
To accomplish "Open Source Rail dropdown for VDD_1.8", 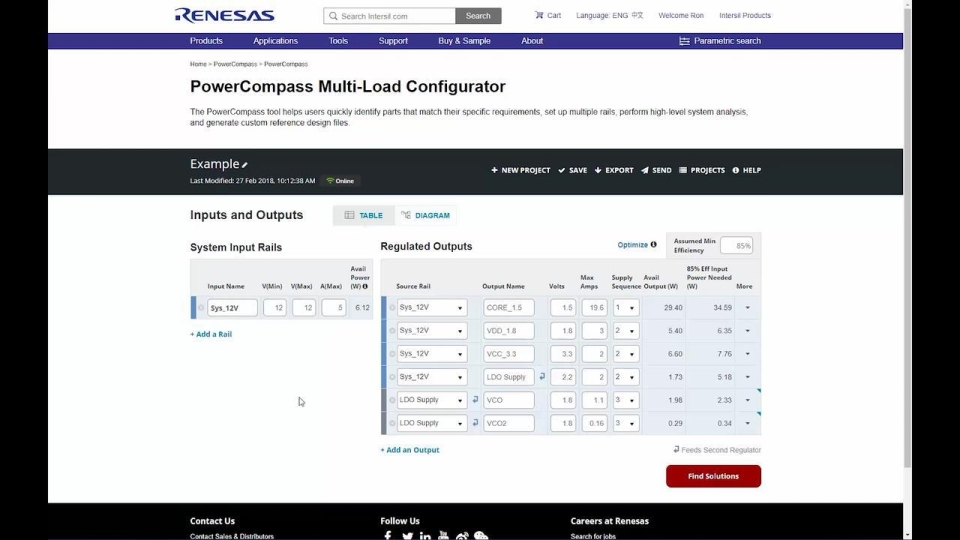I will coord(432,331).
